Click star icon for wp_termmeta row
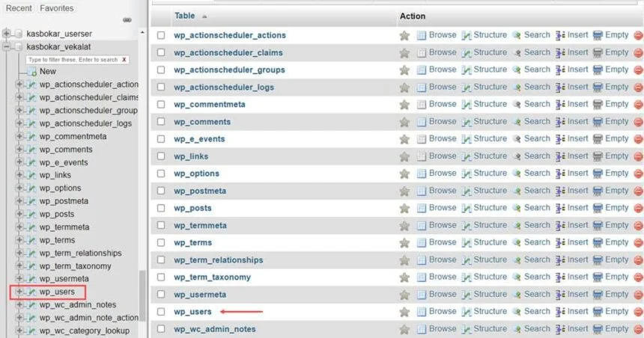 tap(404, 226)
